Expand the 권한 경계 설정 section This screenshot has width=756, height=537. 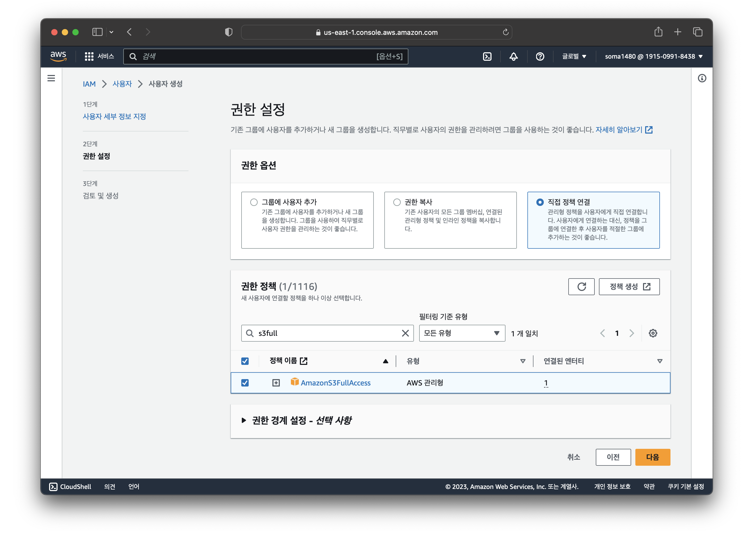(x=244, y=421)
